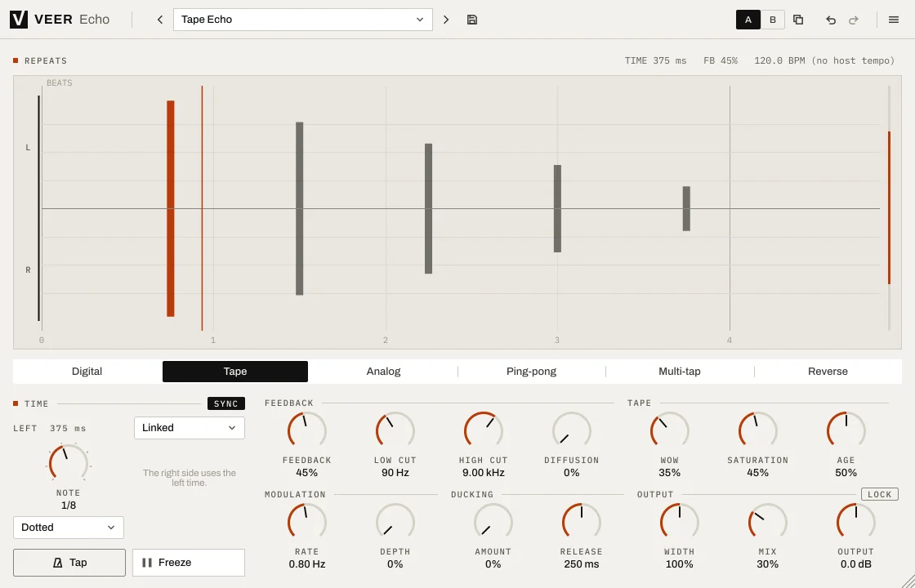Screen dimensions: 915x588
Task: Click the Wow knob
Action: tap(669, 431)
